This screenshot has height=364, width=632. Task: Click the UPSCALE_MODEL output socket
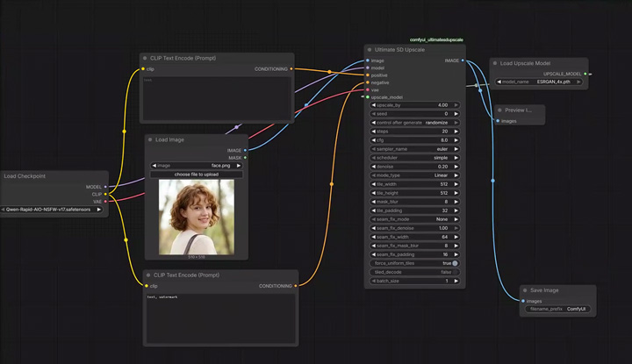(x=585, y=74)
